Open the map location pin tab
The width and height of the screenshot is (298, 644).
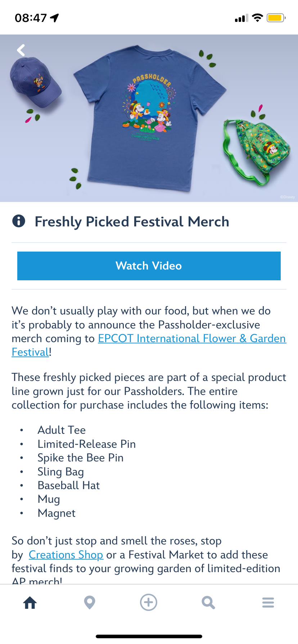tap(90, 603)
